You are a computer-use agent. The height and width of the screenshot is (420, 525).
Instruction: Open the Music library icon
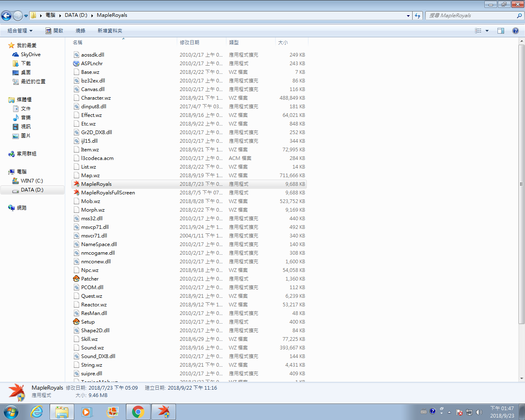coord(16,117)
